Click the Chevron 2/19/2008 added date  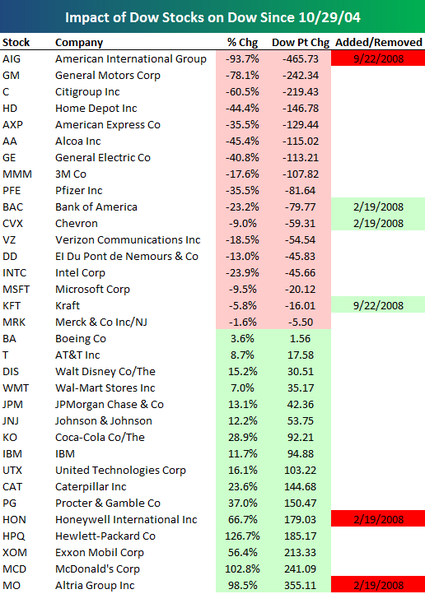click(x=378, y=223)
